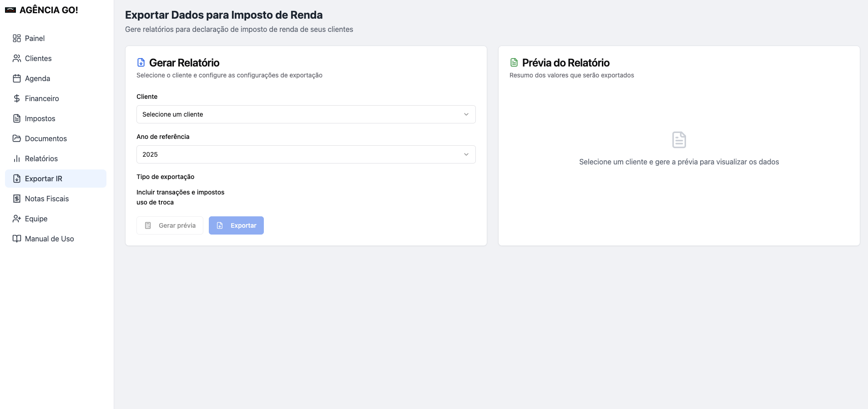Select the Exportar IR menu item
Image resolution: width=868 pixels, height=409 pixels.
coord(56,179)
